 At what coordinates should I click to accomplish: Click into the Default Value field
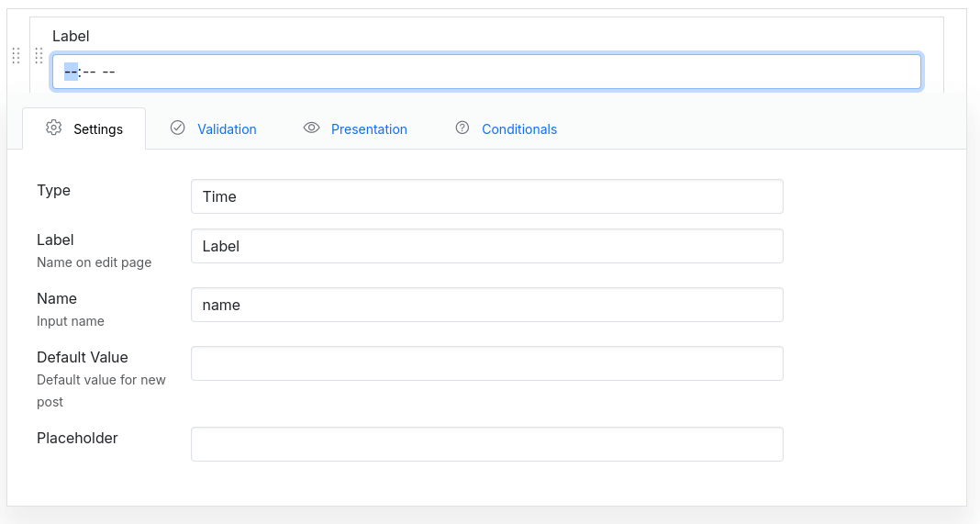pyautogui.click(x=486, y=363)
